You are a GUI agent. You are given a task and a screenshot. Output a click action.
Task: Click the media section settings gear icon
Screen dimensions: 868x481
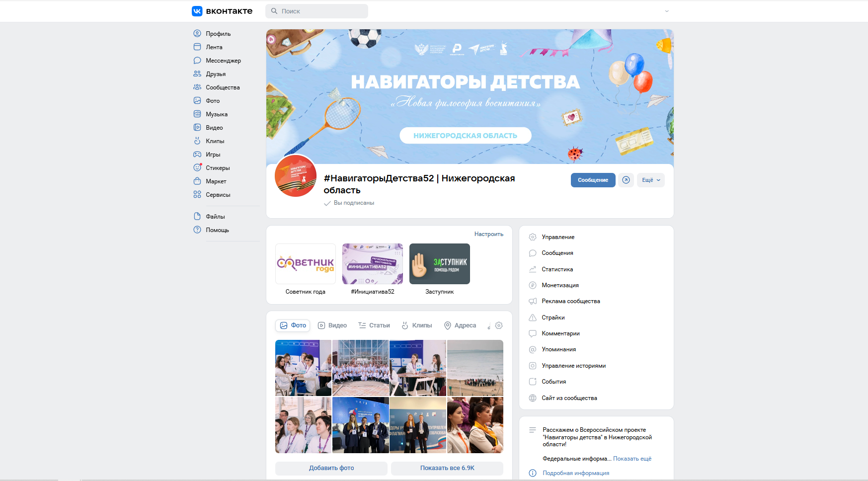click(499, 325)
